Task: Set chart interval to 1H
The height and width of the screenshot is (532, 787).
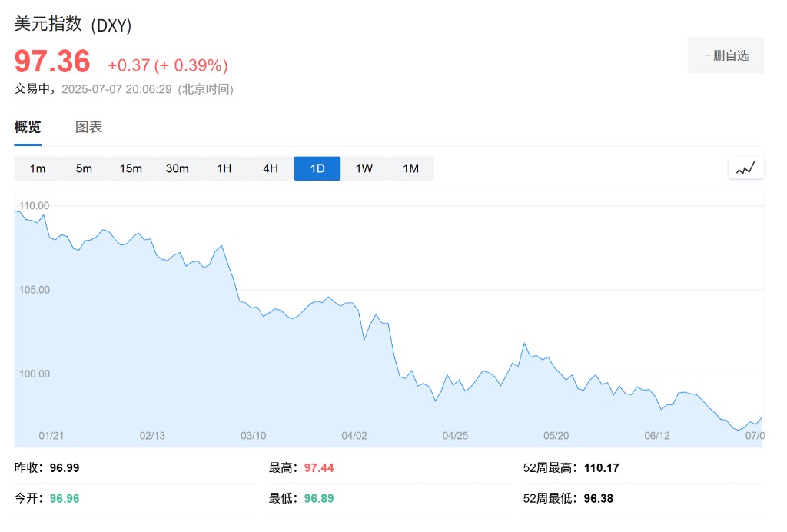Action: [224, 168]
